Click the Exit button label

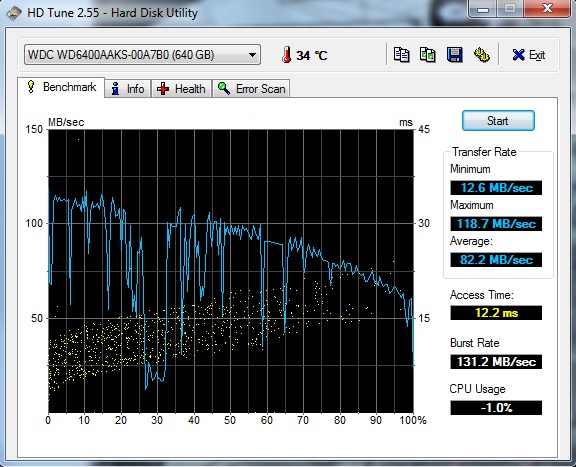point(537,55)
